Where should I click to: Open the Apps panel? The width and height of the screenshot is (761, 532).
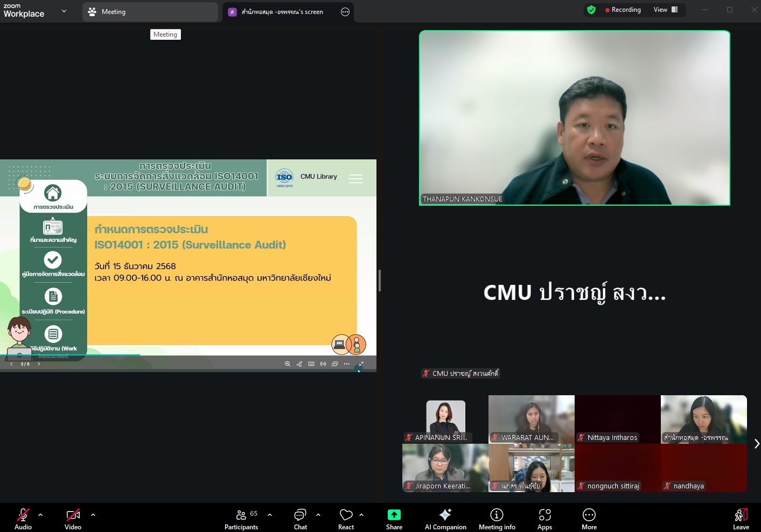(544, 519)
